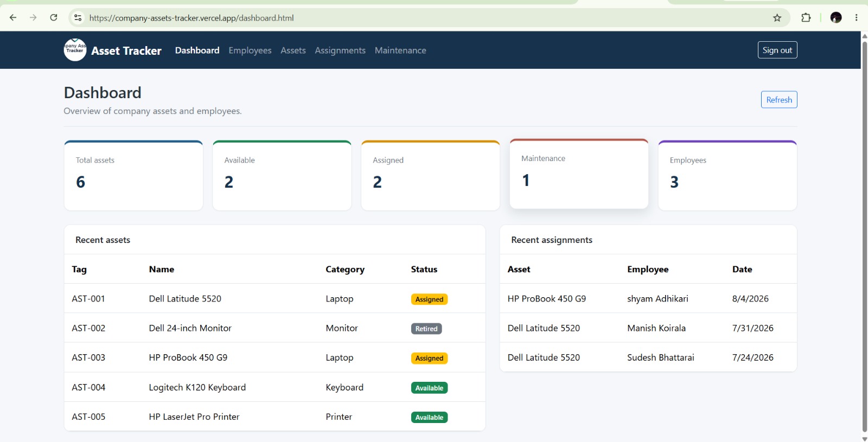
Task: Select the Assigned summary card
Action: (x=430, y=176)
